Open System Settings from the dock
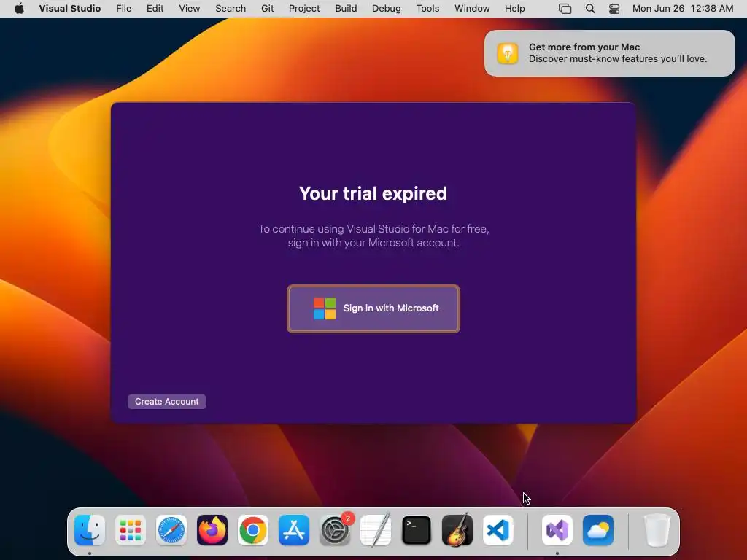 pos(335,530)
